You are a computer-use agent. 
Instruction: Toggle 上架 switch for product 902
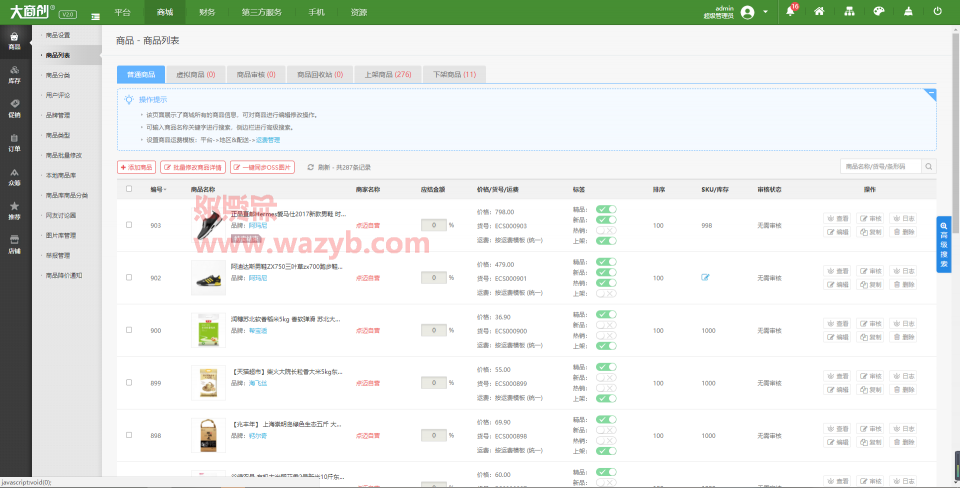606,293
